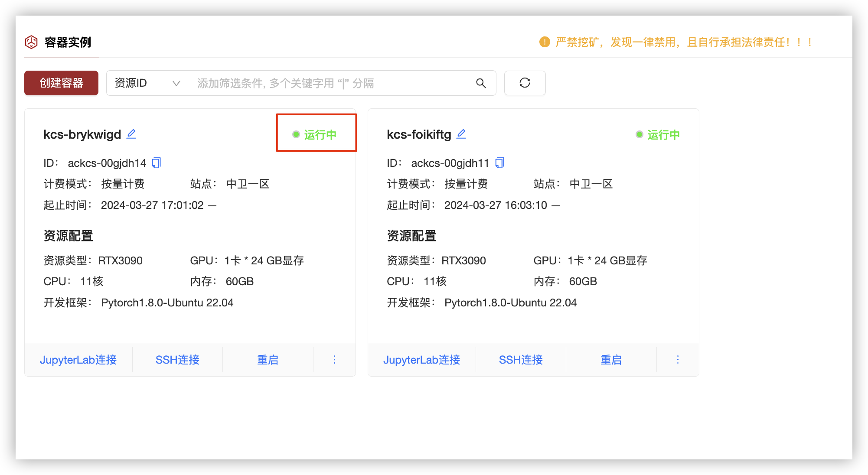Open more options menu for kcs-brykwigd
This screenshot has height=475, width=868.
coord(334,360)
